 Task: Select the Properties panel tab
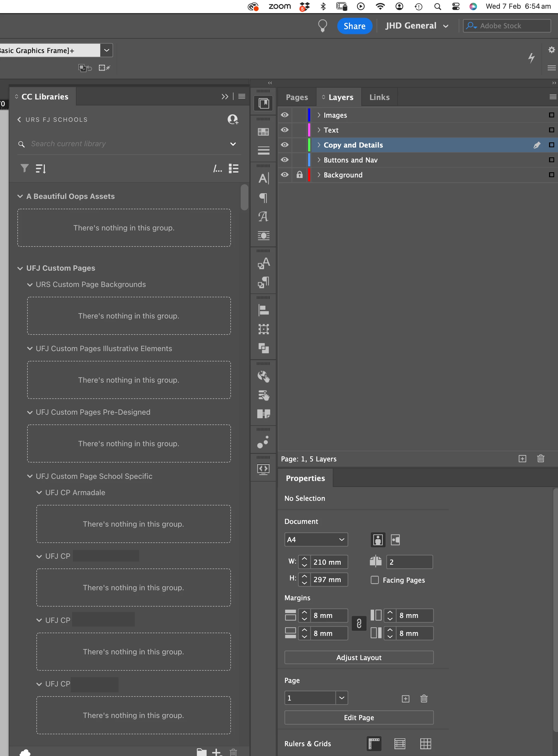click(x=305, y=478)
